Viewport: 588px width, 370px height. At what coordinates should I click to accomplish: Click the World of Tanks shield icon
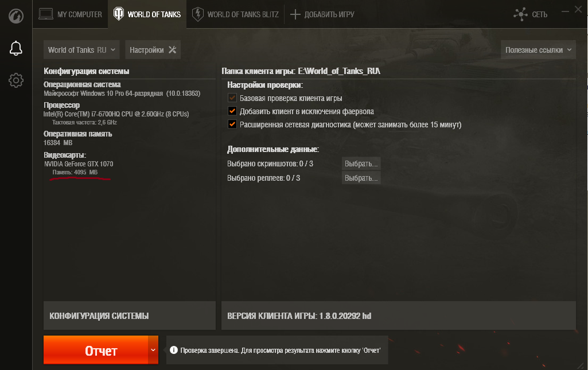click(119, 14)
